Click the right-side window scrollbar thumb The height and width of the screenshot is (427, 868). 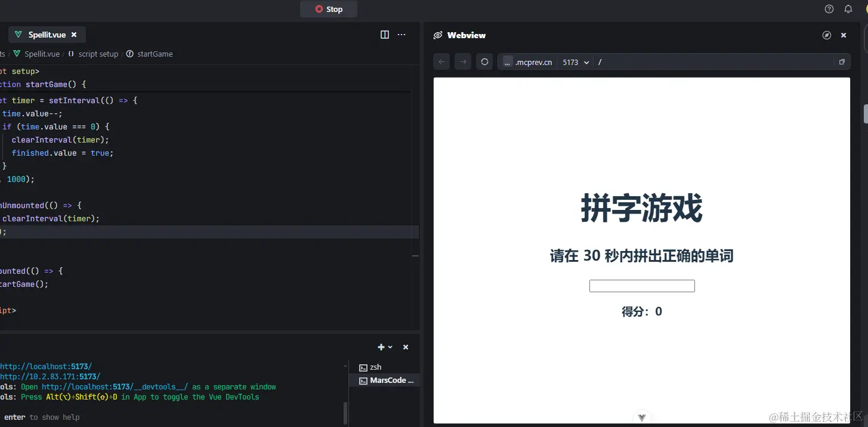point(865,113)
